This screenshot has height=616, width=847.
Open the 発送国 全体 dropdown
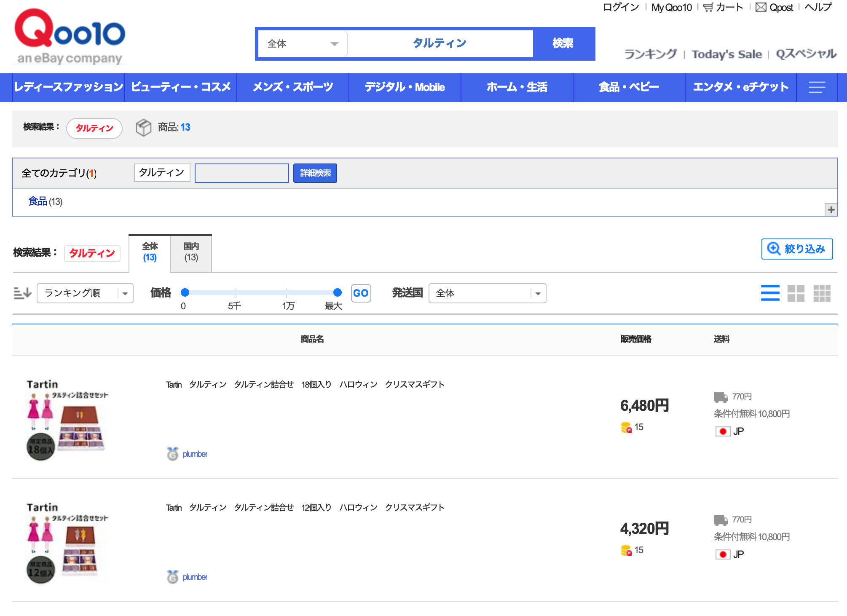coord(488,293)
